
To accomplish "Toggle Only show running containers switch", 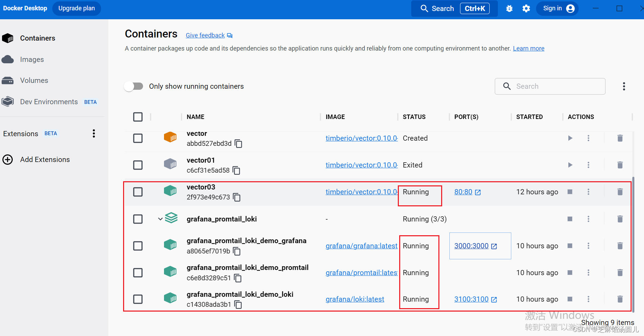I will coord(134,86).
